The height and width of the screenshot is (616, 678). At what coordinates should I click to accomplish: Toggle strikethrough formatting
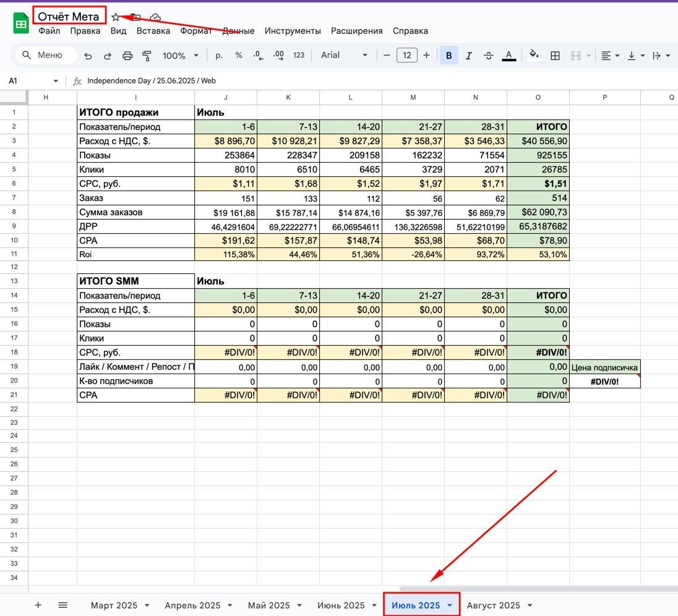point(489,55)
